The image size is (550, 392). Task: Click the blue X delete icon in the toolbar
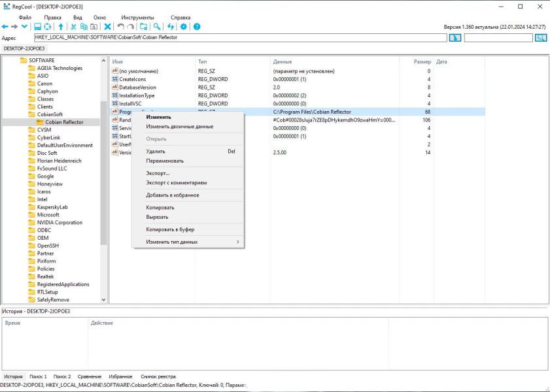click(x=108, y=27)
